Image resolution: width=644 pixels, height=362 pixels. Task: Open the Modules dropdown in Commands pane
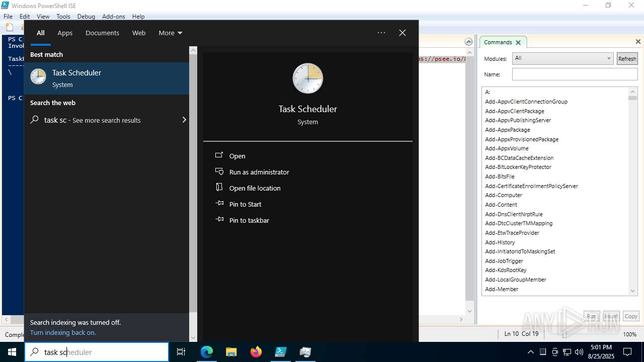(x=562, y=58)
